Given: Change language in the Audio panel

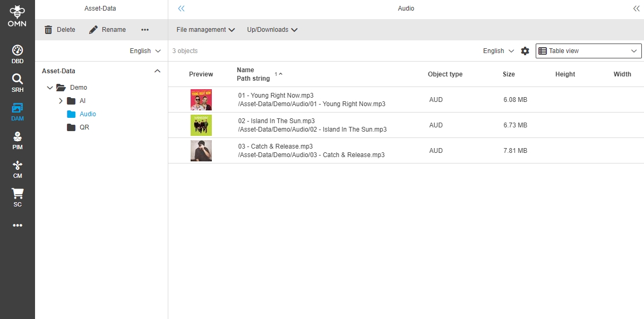Looking at the screenshot, I should pos(499,51).
